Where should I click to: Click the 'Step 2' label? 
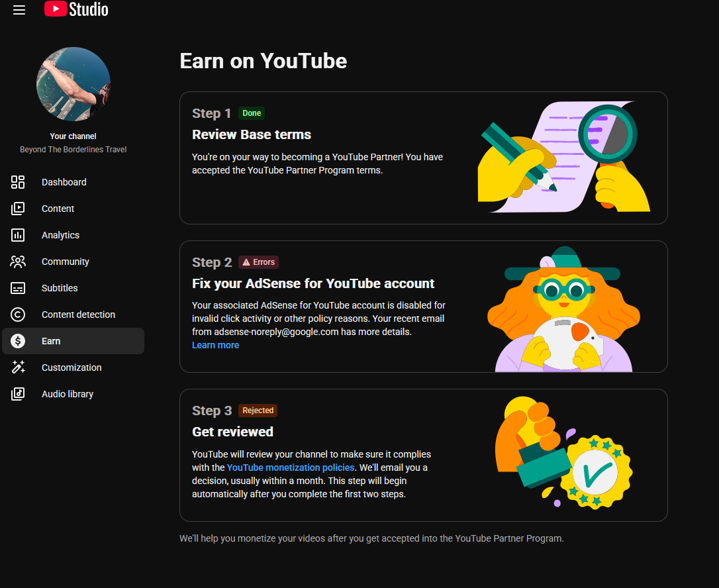[x=212, y=262]
